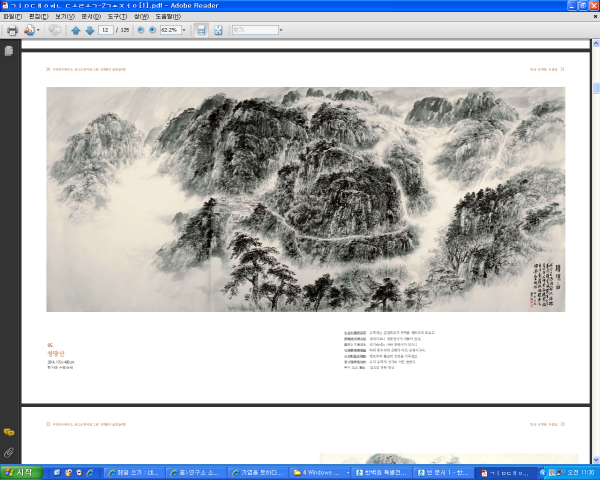The height and width of the screenshot is (480, 600).
Task: Open the 도움말(H) Help menu
Action: pos(168,16)
